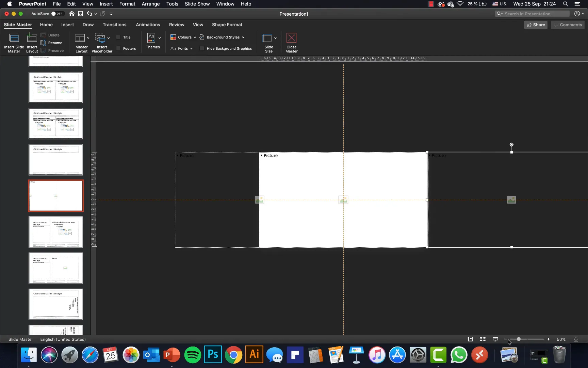The height and width of the screenshot is (368, 588).
Task: Open Illustrator from the dock
Action: coord(254,355)
